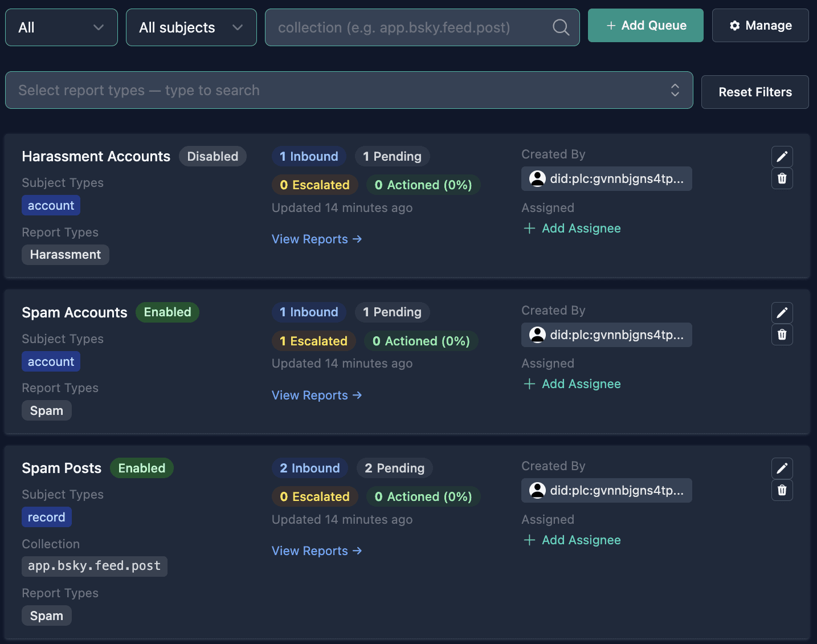Delete the Harassment Accounts queue via trash icon
This screenshot has height=644, width=817.
pyautogui.click(x=782, y=178)
